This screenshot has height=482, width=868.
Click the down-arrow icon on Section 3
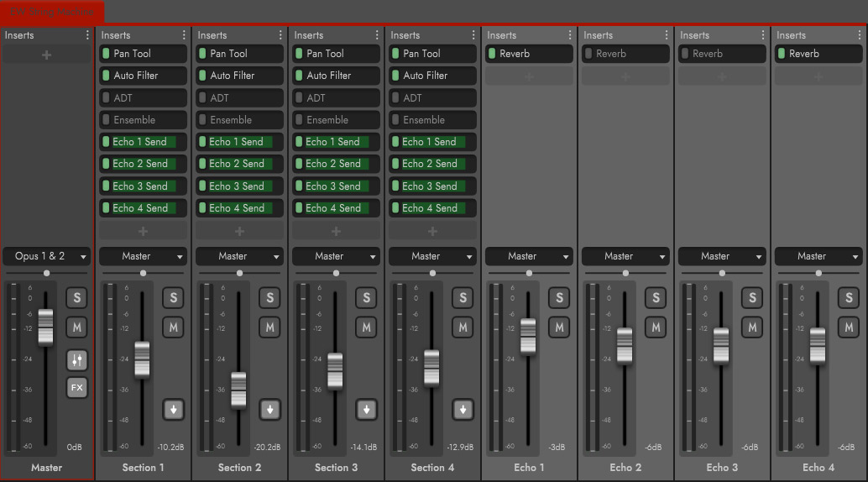[x=367, y=409]
